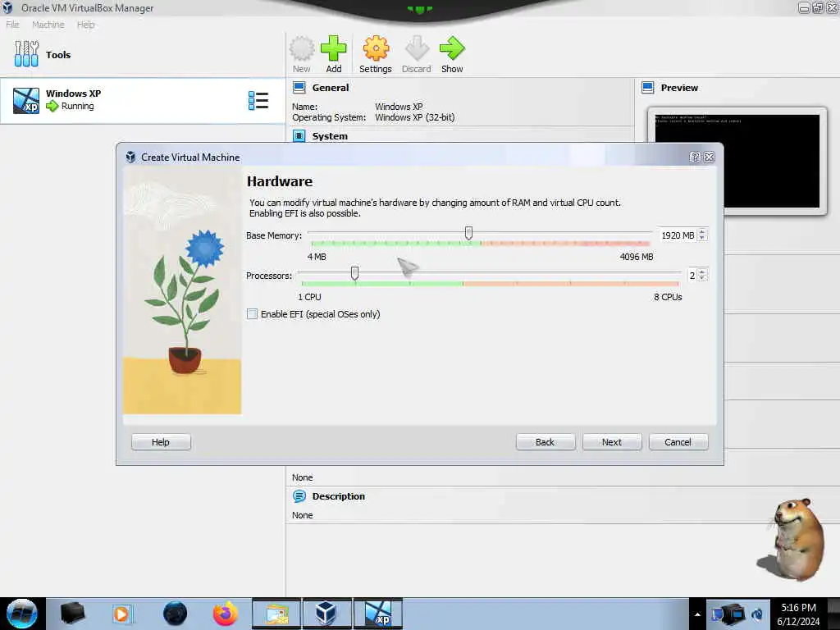Open the Windows Start orb
This screenshot has height=630, width=840.
(x=22, y=614)
